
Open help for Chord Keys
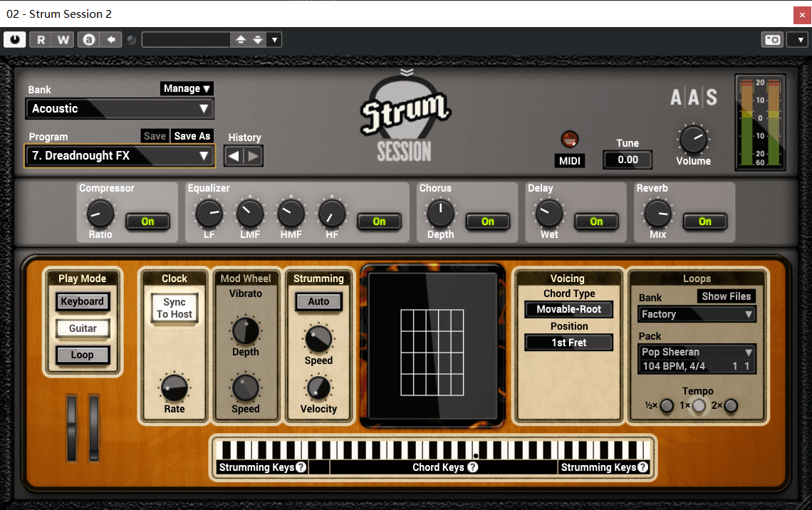click(472, 467)
